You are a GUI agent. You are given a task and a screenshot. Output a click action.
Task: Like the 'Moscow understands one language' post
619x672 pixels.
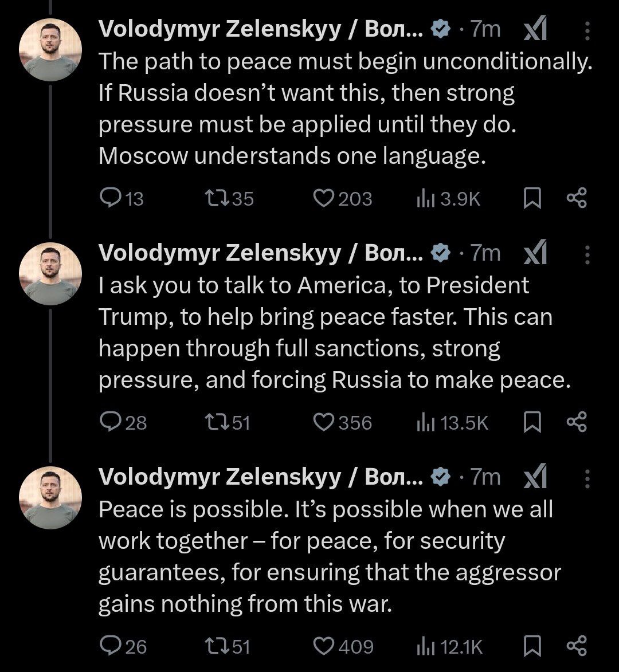coord(324,198)
